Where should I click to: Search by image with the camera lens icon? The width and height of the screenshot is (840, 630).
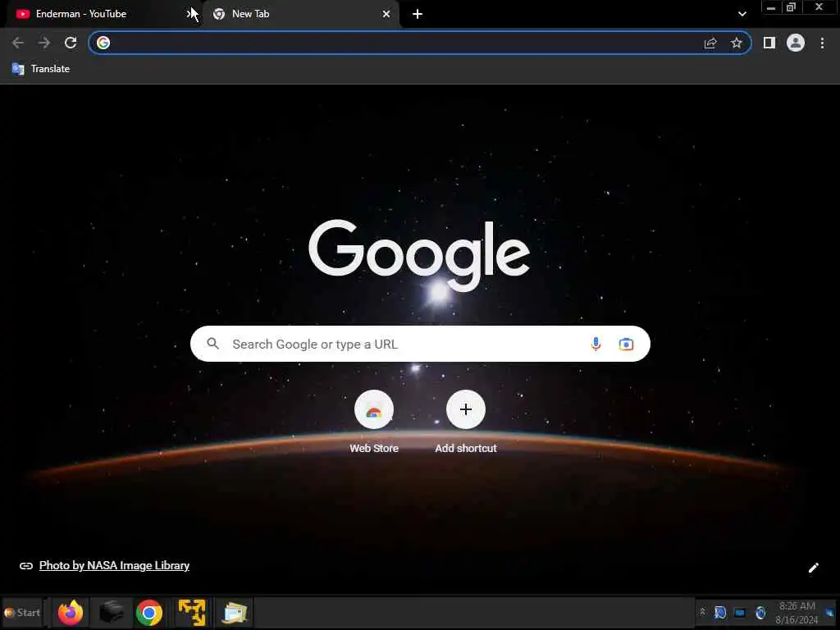click(626, 344)
